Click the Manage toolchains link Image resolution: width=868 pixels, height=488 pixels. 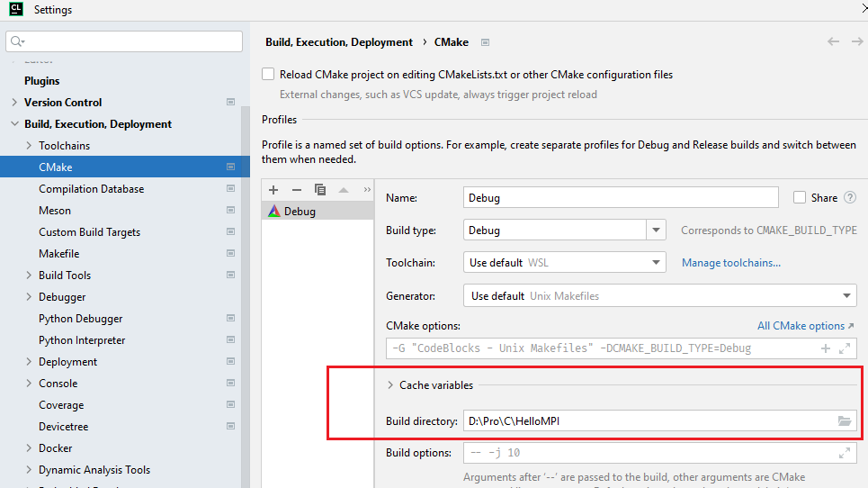[x=730, y=263]
